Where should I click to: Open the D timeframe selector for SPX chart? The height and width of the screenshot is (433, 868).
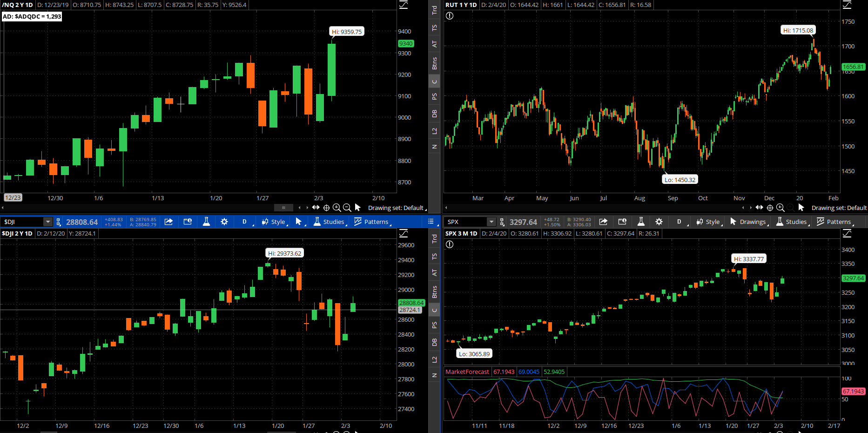tap(680, 222)
